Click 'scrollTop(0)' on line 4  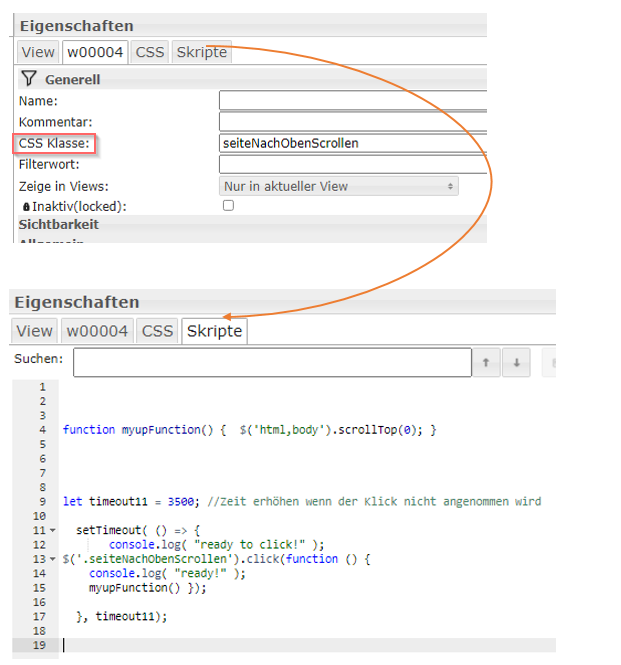pyautogui.click(x=380, y=430)
